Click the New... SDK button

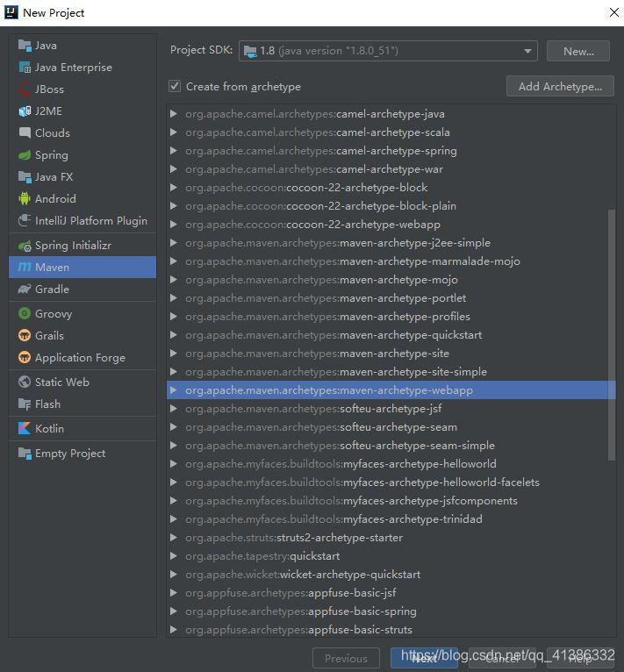coord(578,51)
